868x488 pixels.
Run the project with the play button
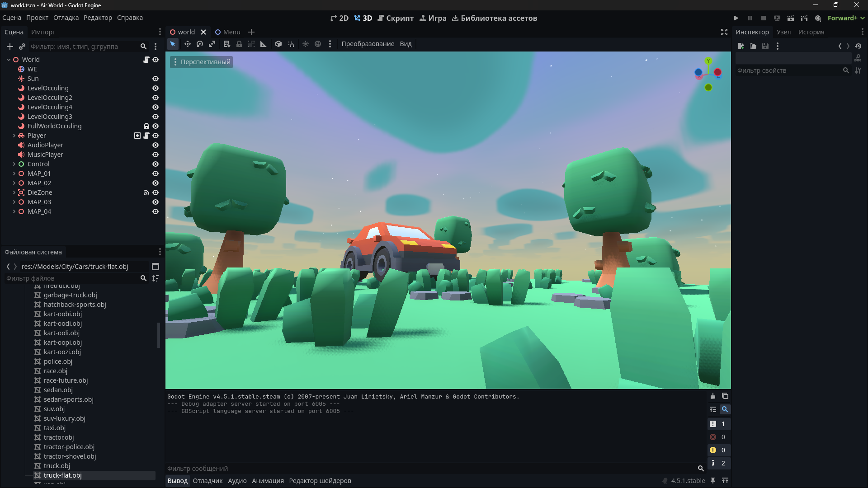(736, 18)
